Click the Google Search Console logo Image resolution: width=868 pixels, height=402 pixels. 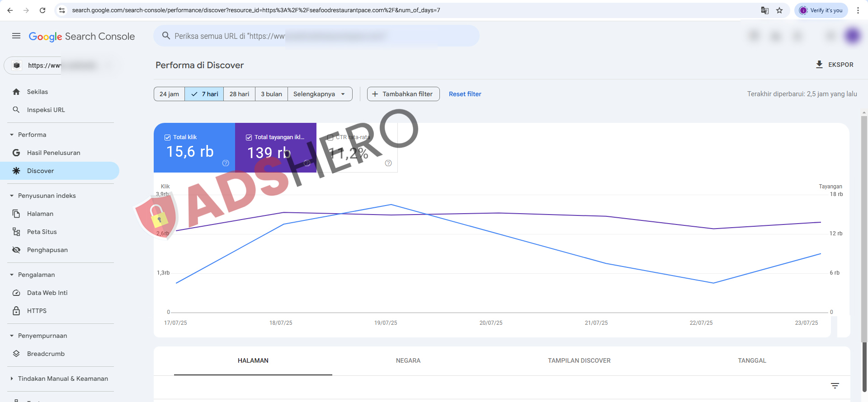click(82, 37)
